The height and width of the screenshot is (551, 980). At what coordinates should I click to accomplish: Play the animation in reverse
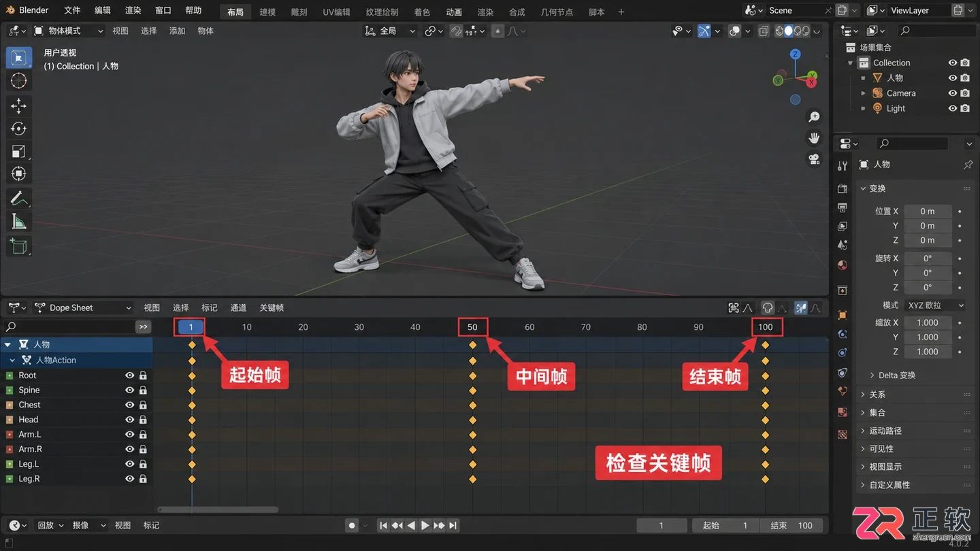[411, 525]
